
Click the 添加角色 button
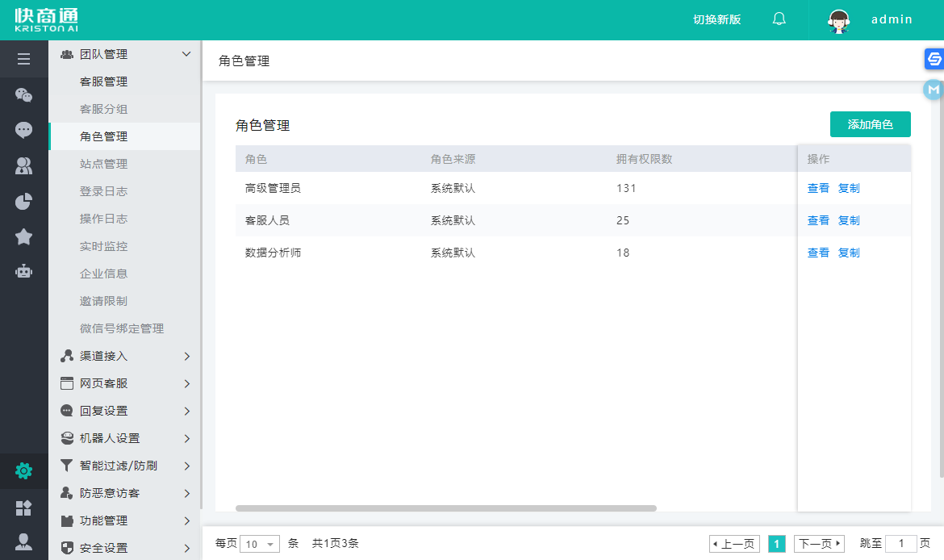point(870,124)
